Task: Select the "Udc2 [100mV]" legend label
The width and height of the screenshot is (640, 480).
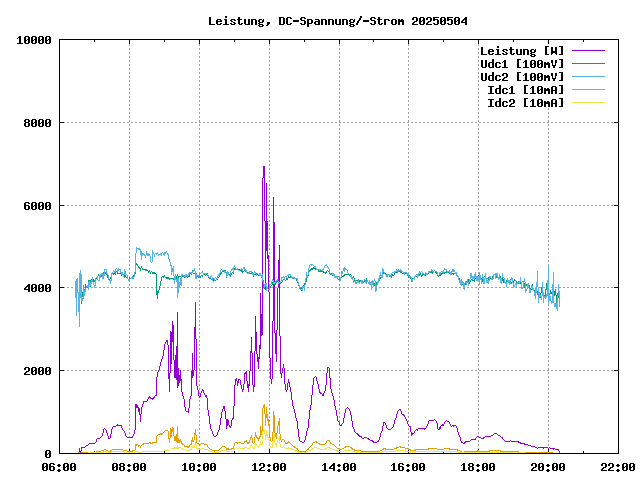Action: click(521, 77)
